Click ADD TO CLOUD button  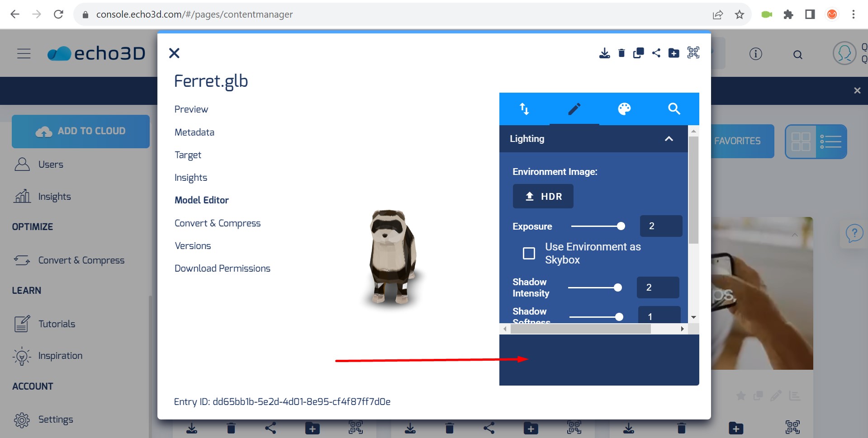81,131
